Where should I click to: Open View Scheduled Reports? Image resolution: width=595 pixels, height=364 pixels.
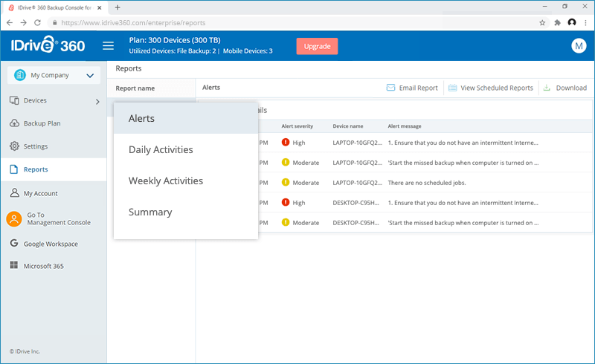coord(491,88)
